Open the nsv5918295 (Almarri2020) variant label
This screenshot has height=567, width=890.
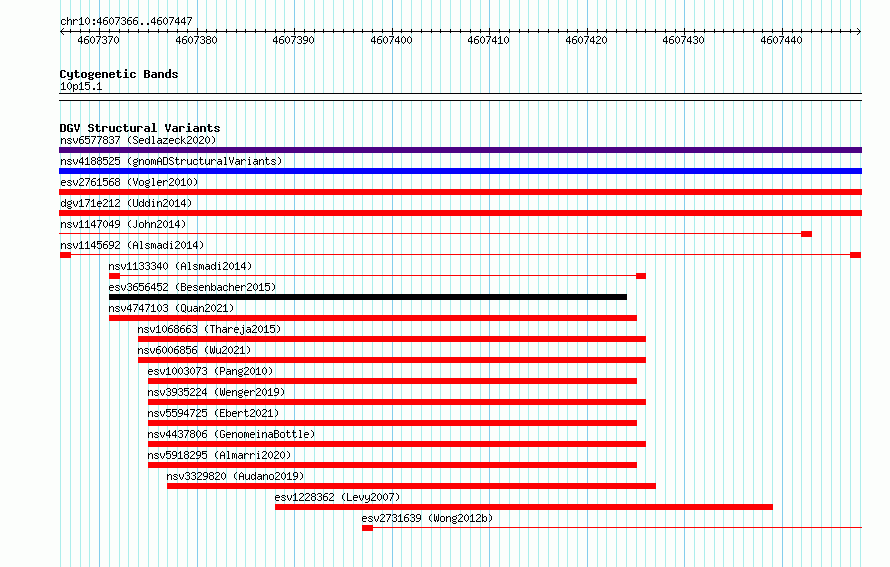point(219,455)
